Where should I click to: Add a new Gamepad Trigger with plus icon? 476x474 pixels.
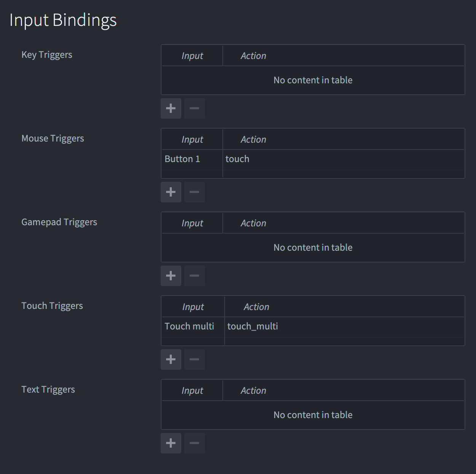(x=171, y=276)
